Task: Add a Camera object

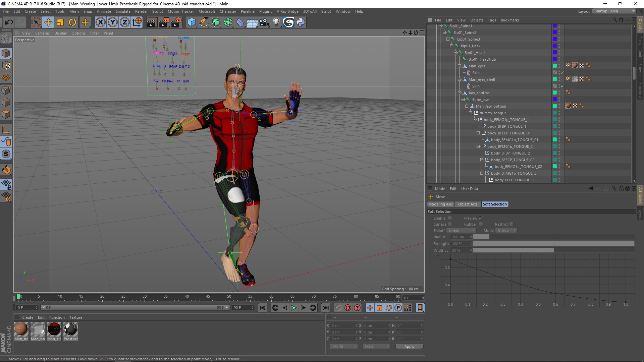Action: click(264, 22)
